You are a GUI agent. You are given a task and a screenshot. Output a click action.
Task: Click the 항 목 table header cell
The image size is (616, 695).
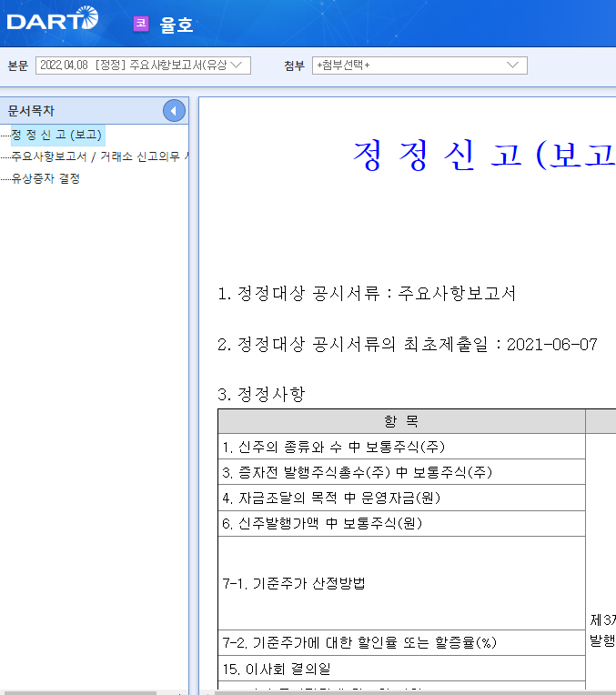point(402,421)
